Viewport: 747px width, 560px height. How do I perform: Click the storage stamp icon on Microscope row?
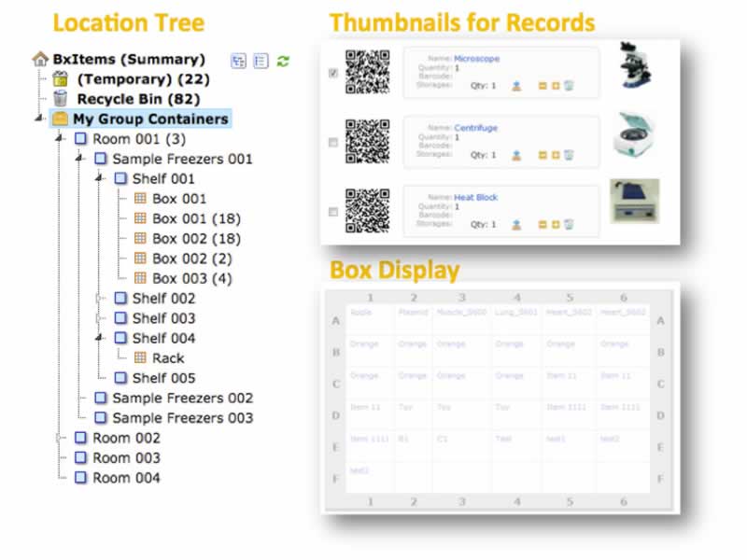[515, 86]
